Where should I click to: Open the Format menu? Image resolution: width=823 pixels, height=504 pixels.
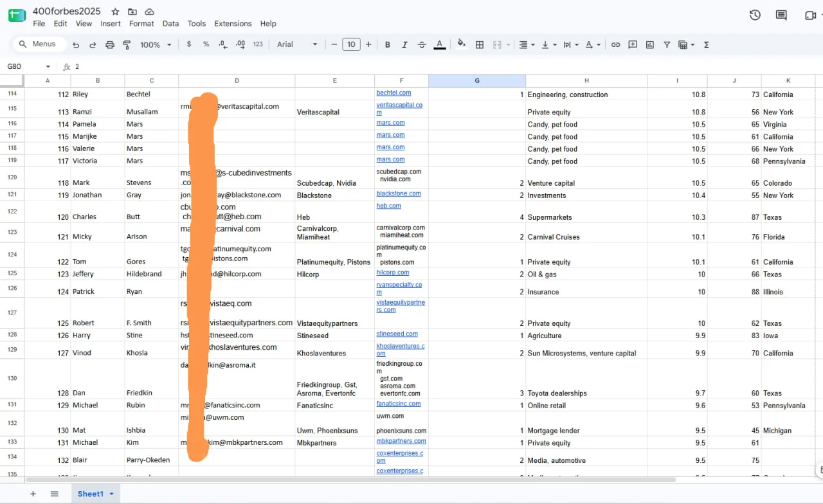pos(141,24)
